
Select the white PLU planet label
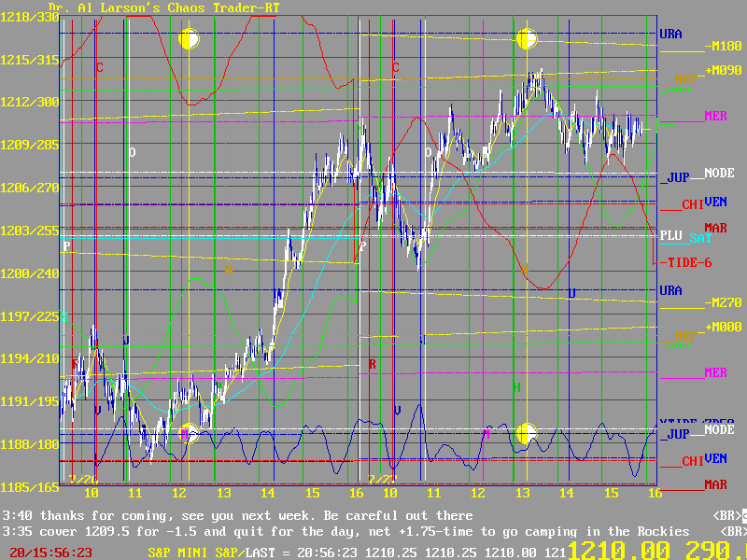click(671, 236)
